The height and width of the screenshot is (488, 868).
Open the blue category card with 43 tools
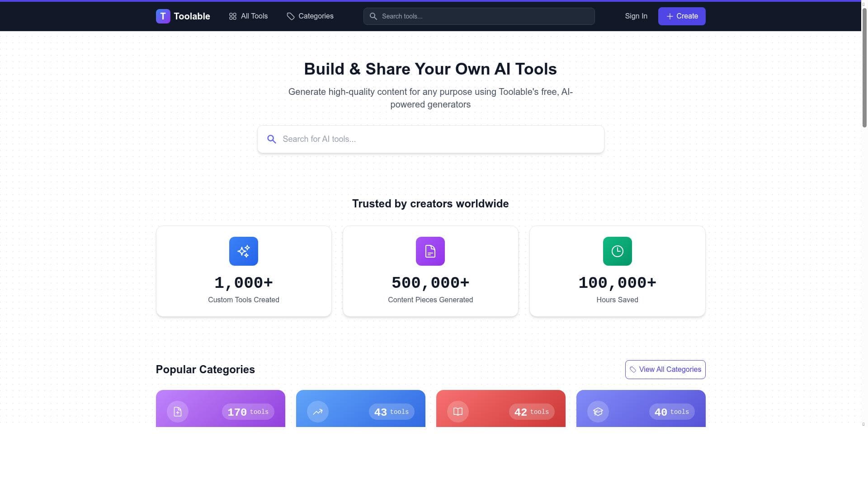pyautogui.click(x=361, y=408)
